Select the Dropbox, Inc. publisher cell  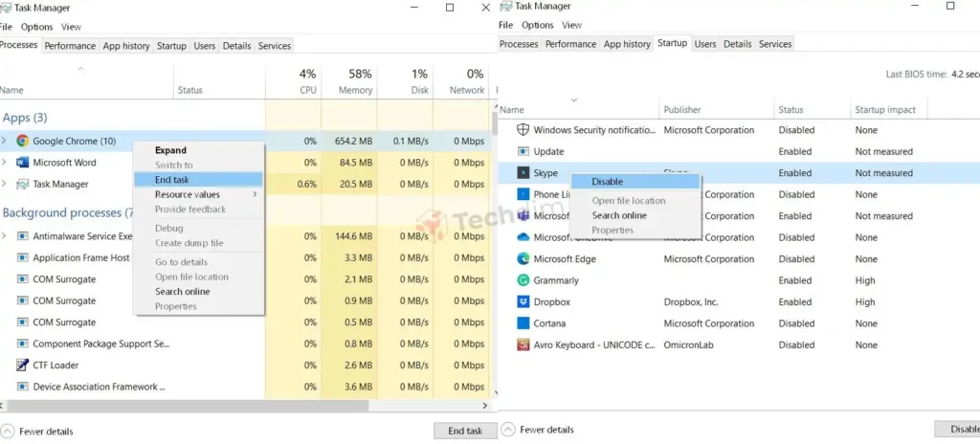[691, 302]
